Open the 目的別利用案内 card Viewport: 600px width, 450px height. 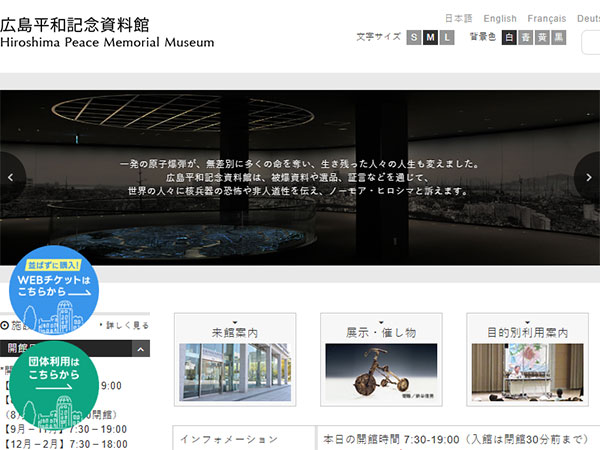527,360
